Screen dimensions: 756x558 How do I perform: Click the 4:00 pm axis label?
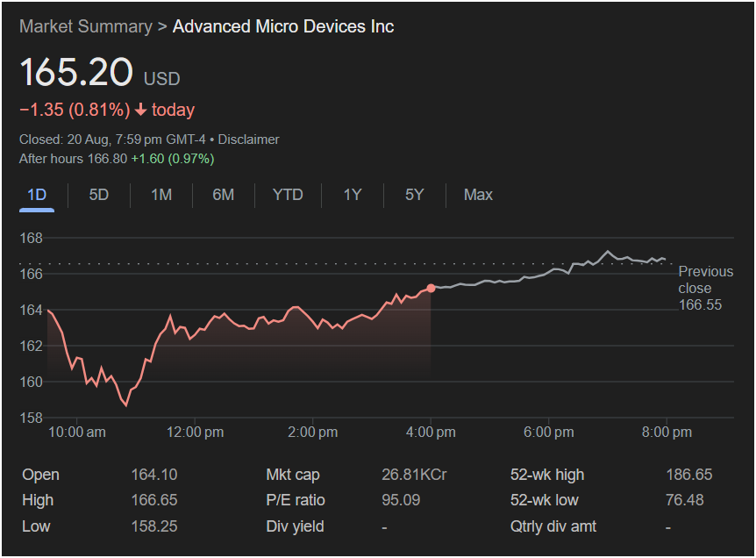(431, 433)
